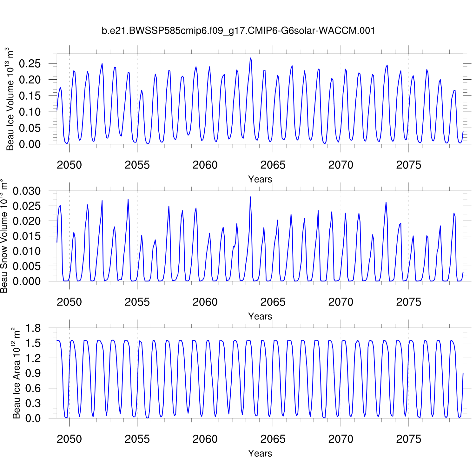Select 2050 tick label under ice volume plot
This screenshot has height=476, width=476.
coord(69,165)
